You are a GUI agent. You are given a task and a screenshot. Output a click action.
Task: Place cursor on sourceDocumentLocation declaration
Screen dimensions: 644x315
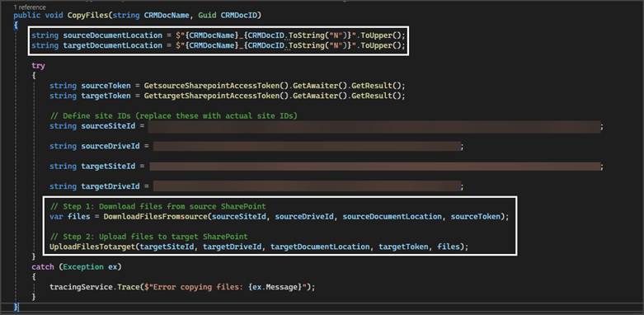112,35
